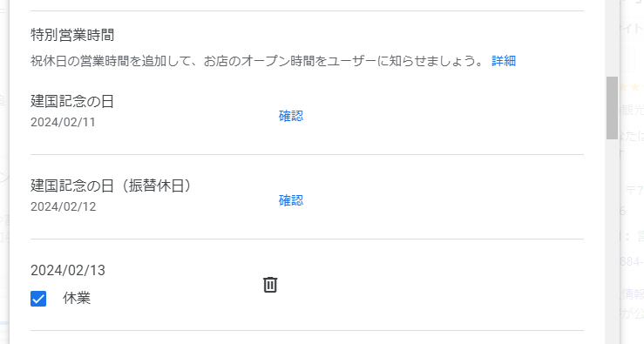Click the yellow star rating behind dialog
644x344 pixels.
(631, 87)
